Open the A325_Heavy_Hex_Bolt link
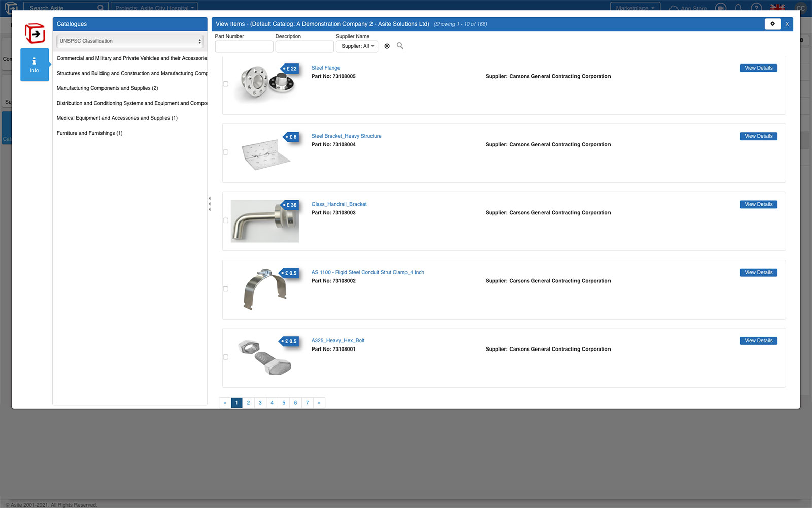The image size is (812, 508). tap(338, 341)
